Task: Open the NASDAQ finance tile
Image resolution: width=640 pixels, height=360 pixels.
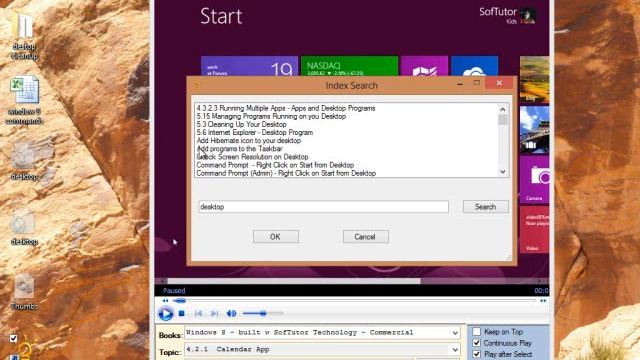Action: tap(349, 66)
